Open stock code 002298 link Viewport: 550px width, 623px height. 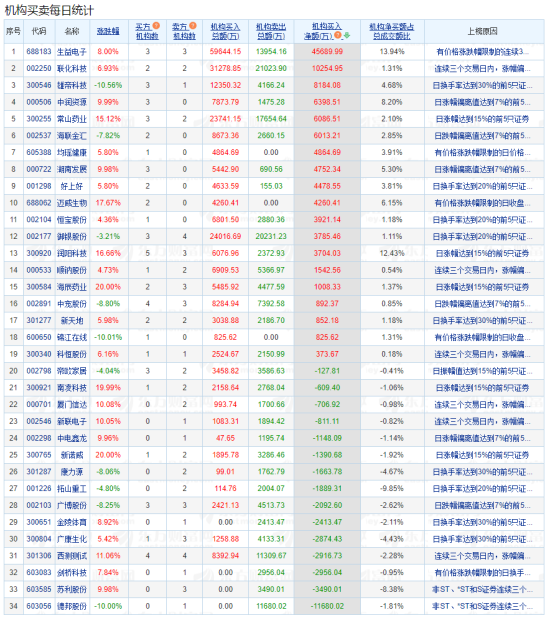point(39,438)
